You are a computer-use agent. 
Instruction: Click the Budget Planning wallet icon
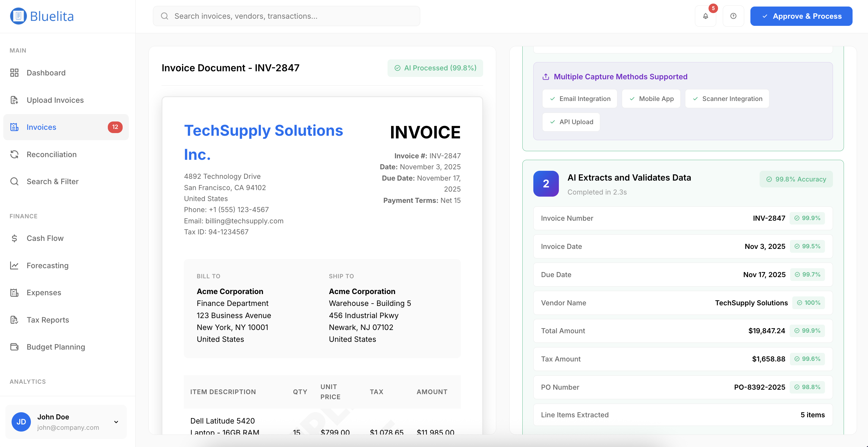click(x=15, y=347)
